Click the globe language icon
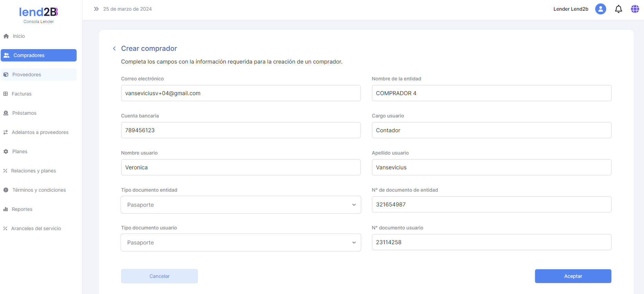The height and width of the screenshot is (294, 644). pyautogui.click(x=635, y=9)
